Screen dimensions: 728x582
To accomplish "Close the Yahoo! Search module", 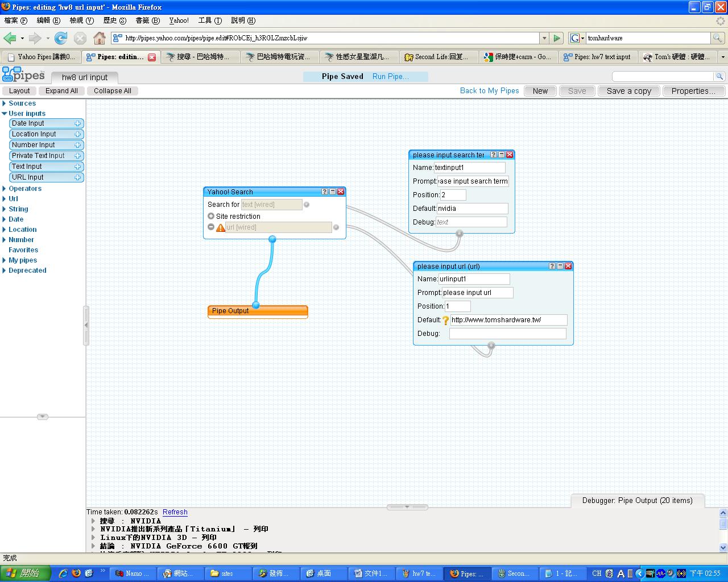I will click(x=341, y=192).
